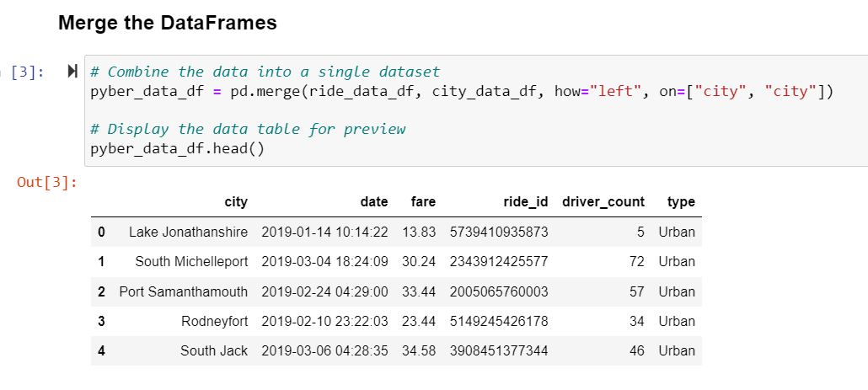
Task: Click the Out[3] output prompt
Action: [47, 182]
